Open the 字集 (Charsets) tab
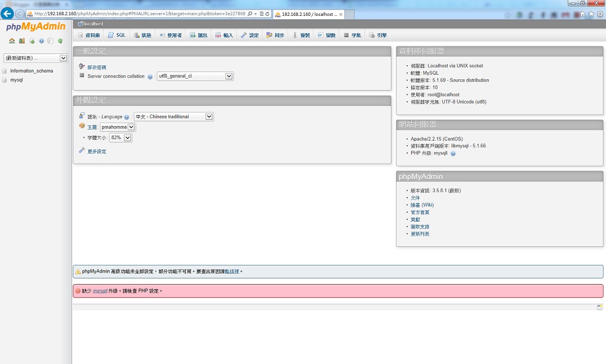The width and height of the screenshot is (606, 364). 352,35
